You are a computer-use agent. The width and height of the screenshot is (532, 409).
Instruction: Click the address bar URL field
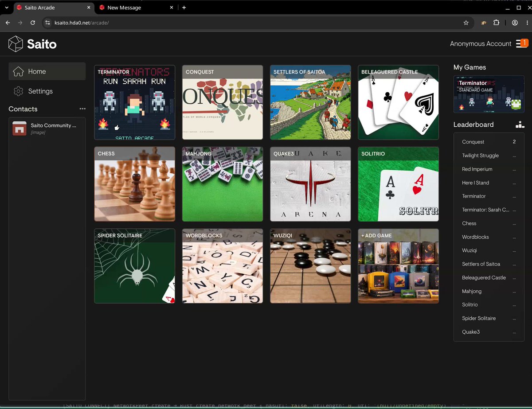(257, 23)
